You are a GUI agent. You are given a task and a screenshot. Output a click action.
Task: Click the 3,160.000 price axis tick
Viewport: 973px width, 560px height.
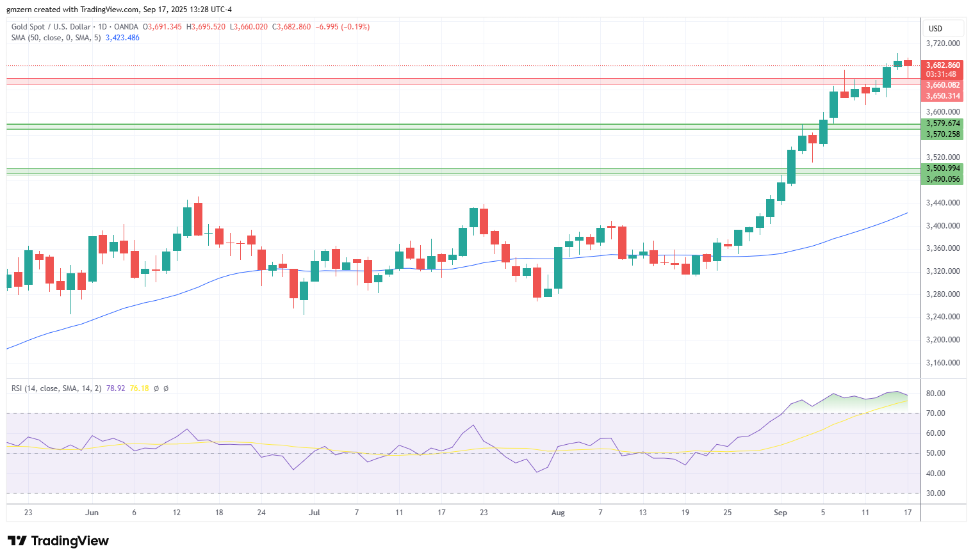tap(943, 363)
